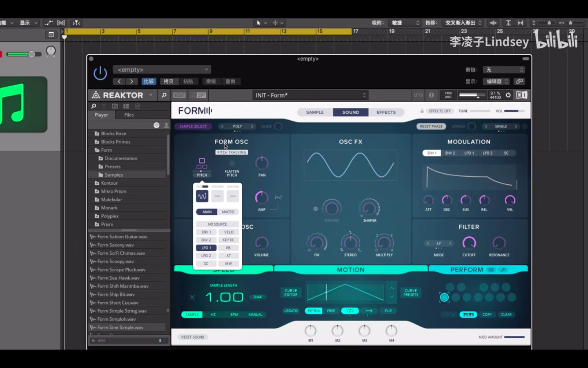Viewport: 588px width, 368px height.
Task: Click the Perform bars icon
Action: [x=491, y=270]
